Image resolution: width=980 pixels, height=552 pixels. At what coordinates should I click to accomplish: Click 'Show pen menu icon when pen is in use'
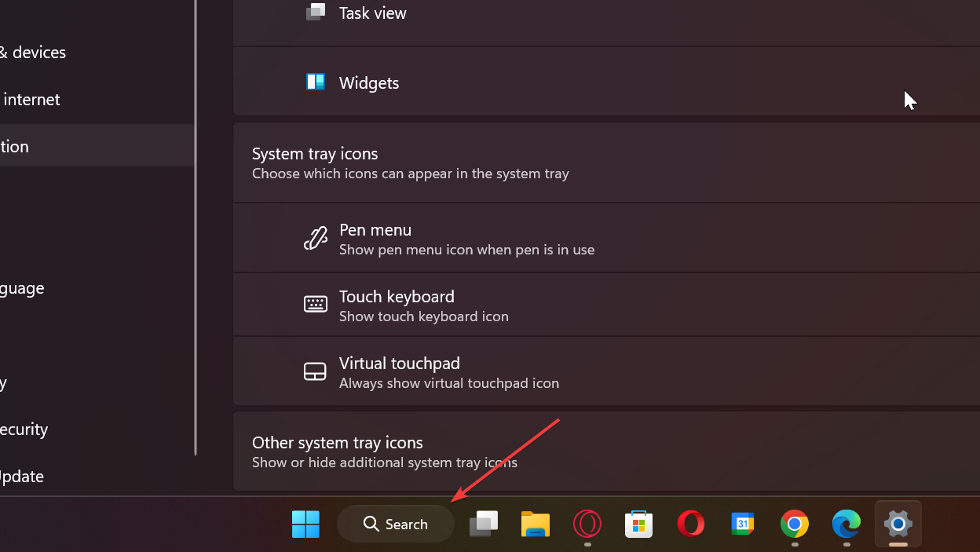[466, 250]
